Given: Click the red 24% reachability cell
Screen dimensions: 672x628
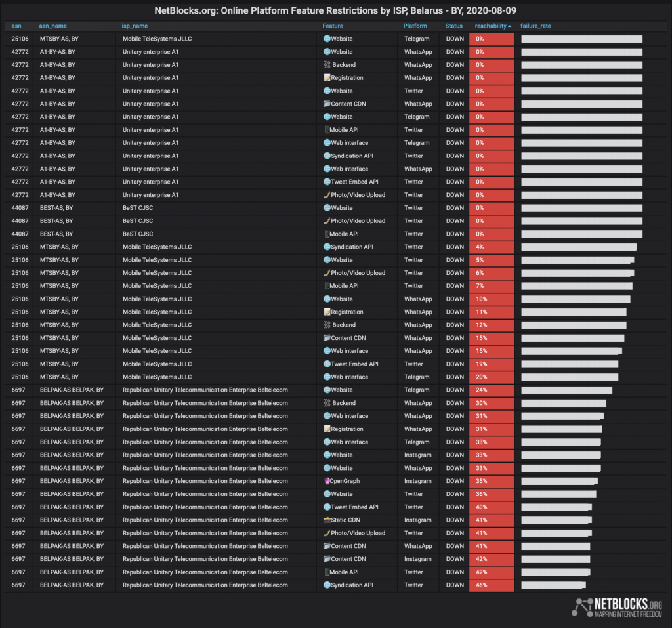Looking at the screenshot, I should pyautogui.click(x=492, y=390).
